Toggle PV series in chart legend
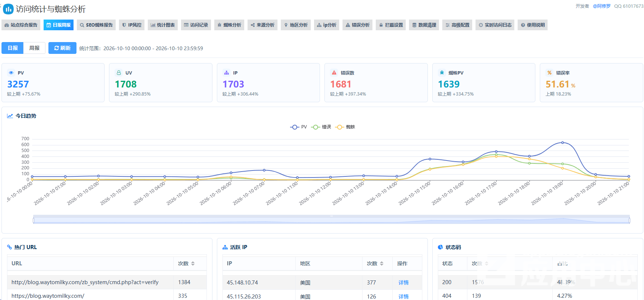Viewport: 644px width, 300px height. click(x=299, y=127)
